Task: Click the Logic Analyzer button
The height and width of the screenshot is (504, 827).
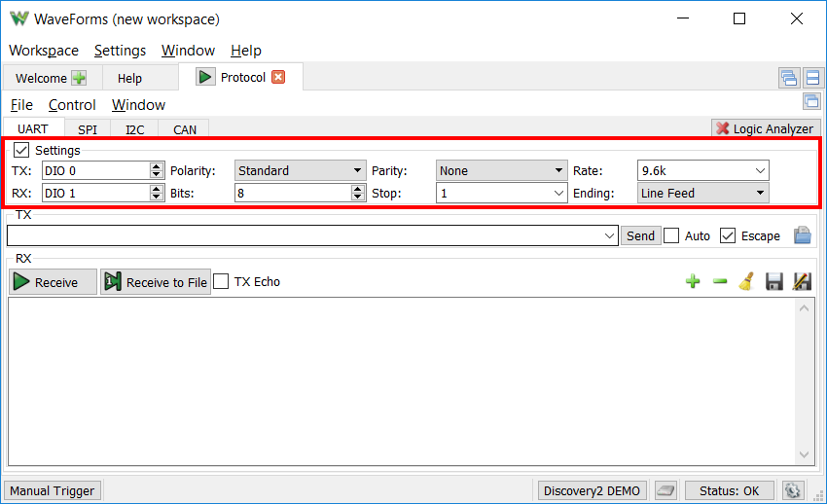Action: pos(766,128)
